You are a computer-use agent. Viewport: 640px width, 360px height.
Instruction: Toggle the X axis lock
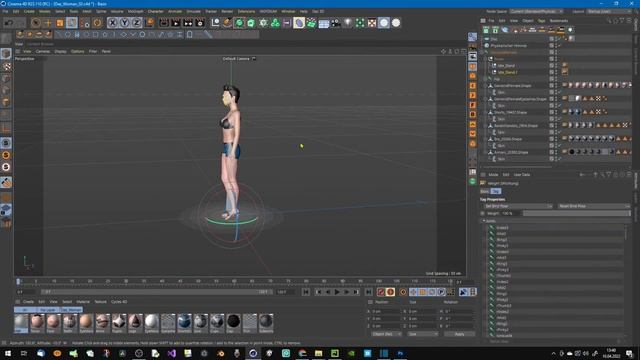[112, 23]
